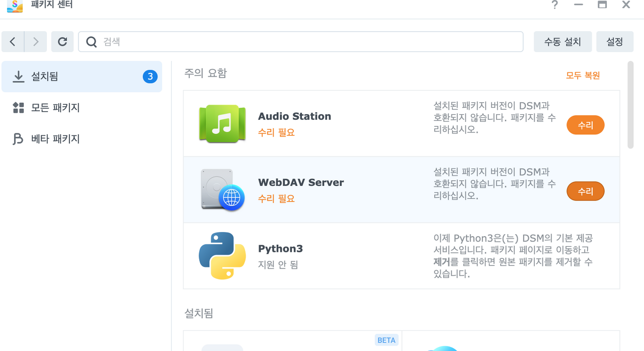Viewport: 644px width, 351px height.
Task: Go back with the left arrow button
Action: (13, 42)
